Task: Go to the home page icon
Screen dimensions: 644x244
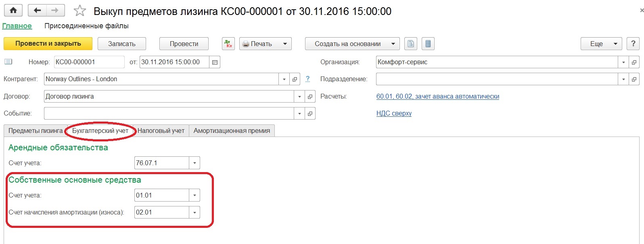Action: pyautogui.click(x=13, y=11)
